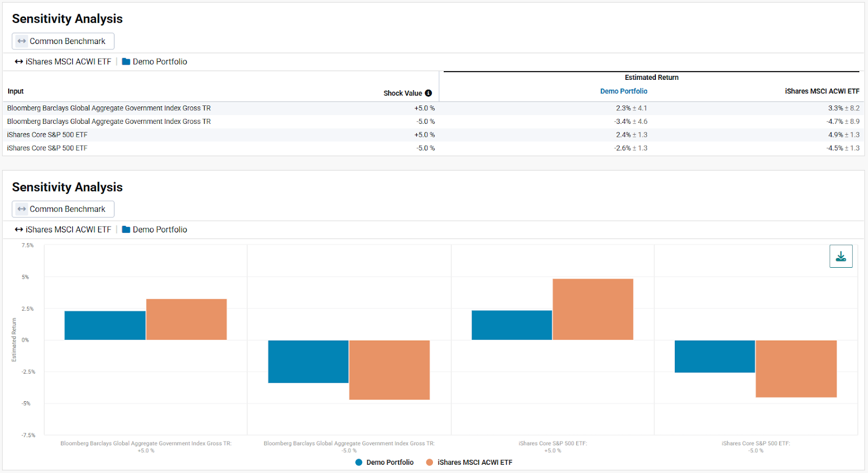Download the sensitivity chart

[840, 256]
